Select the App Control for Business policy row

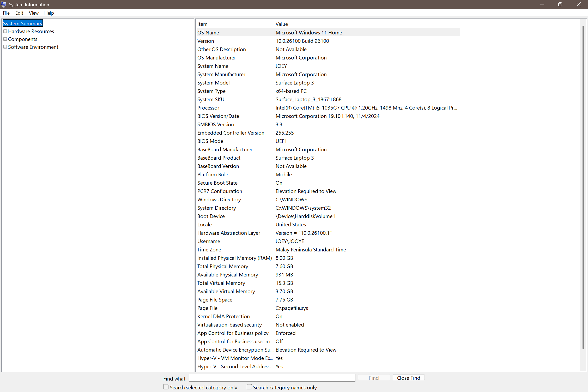click(x=328, y=333)
